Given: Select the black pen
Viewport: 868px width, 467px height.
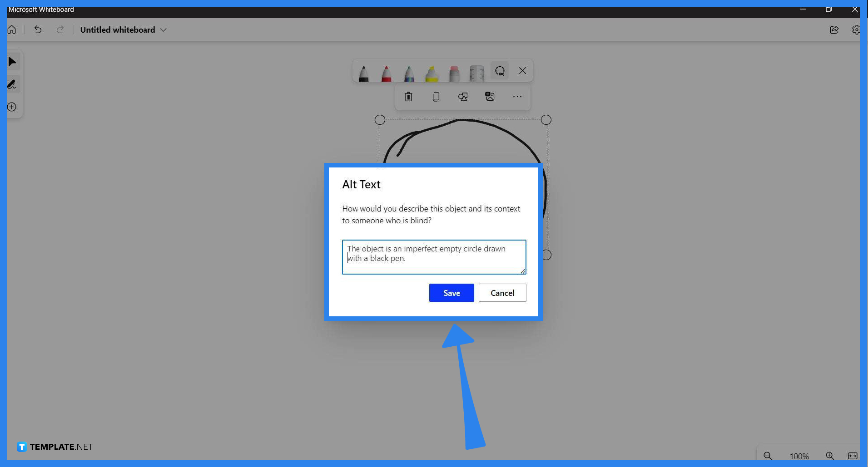Looking at the screenshot, I should (x=363, y=72).
